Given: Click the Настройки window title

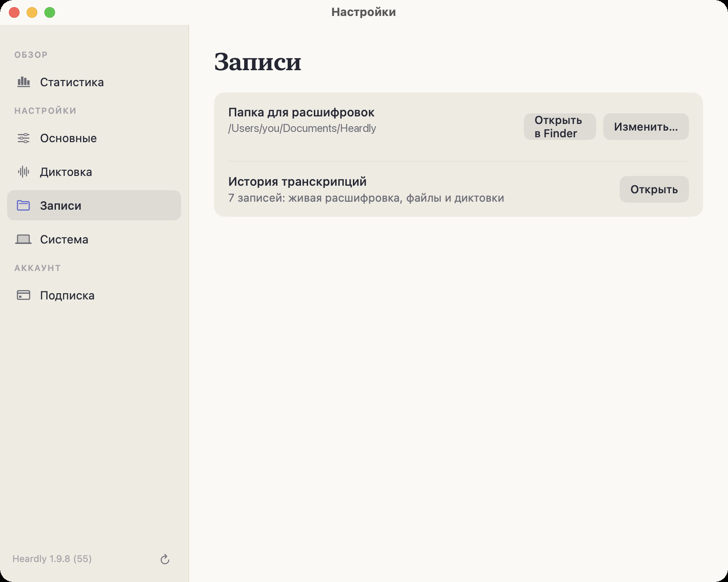Looking at the screenshot, I should [x=364, y=12].
